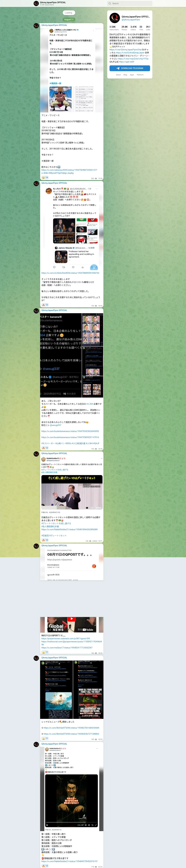
Task: Open the meQwa17 x.com status link
Action: 67,648
